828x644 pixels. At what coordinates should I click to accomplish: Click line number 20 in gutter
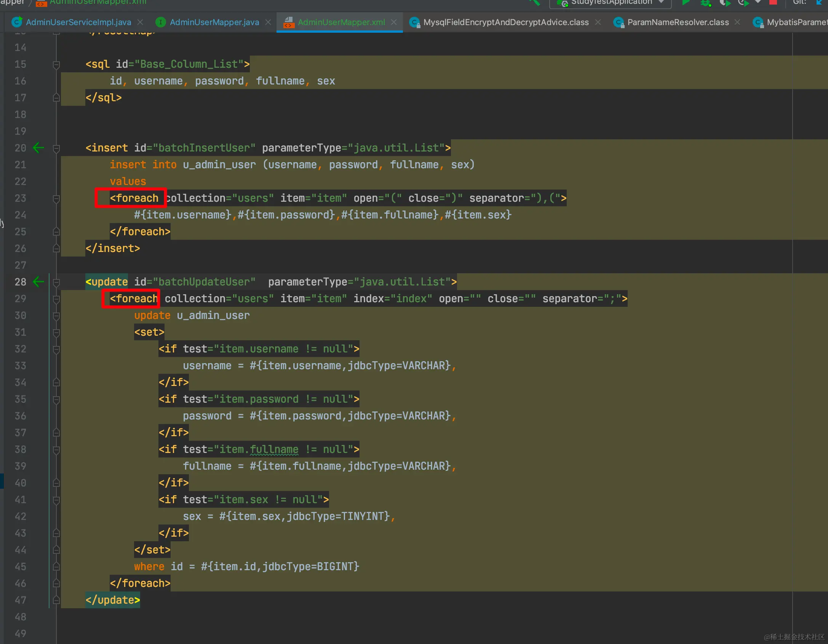click(x=21, y=148)
